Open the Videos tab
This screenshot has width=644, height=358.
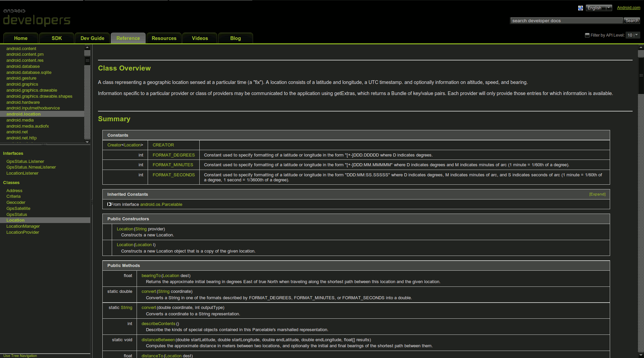(x=200, y=38)
